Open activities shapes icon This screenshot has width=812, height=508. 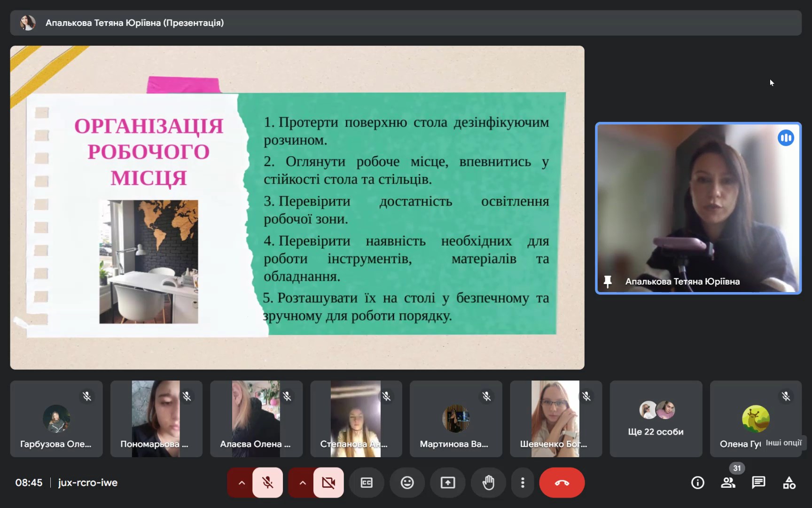pos(789,483)
